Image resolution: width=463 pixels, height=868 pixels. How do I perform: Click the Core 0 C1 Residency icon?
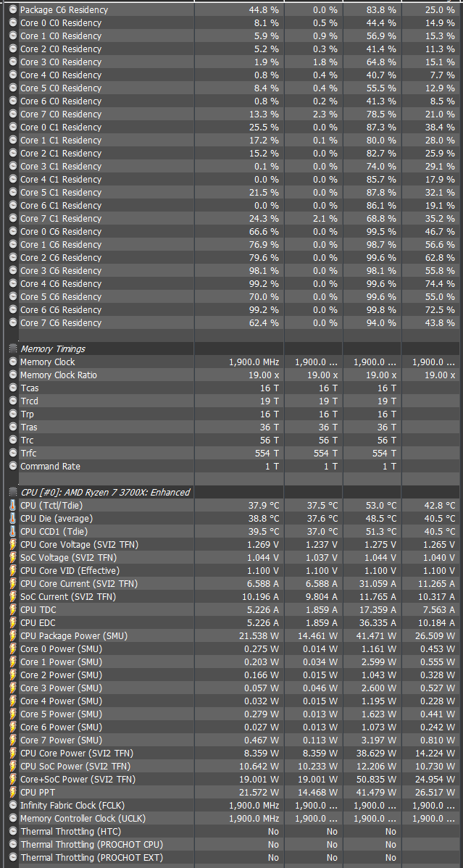(13, 127)
